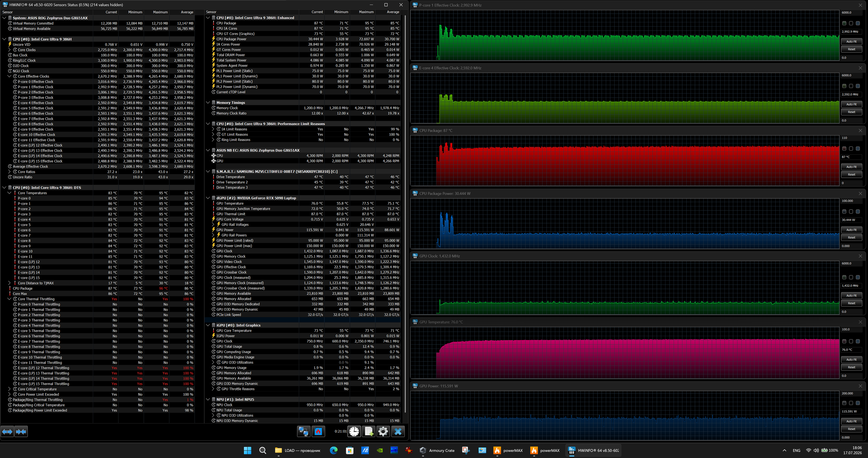
Task: Select the GPU Memory Junction Temperature row
Action: tap(303, 209)
